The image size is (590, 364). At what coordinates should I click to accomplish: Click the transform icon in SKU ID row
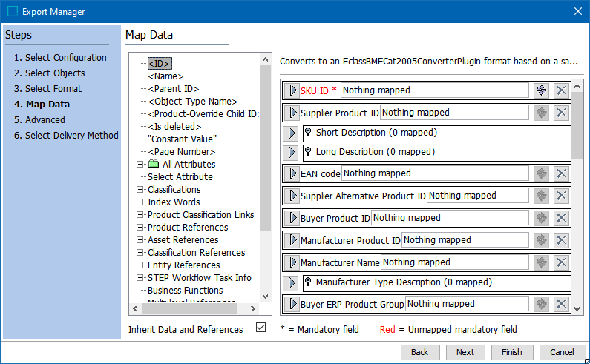542,90
